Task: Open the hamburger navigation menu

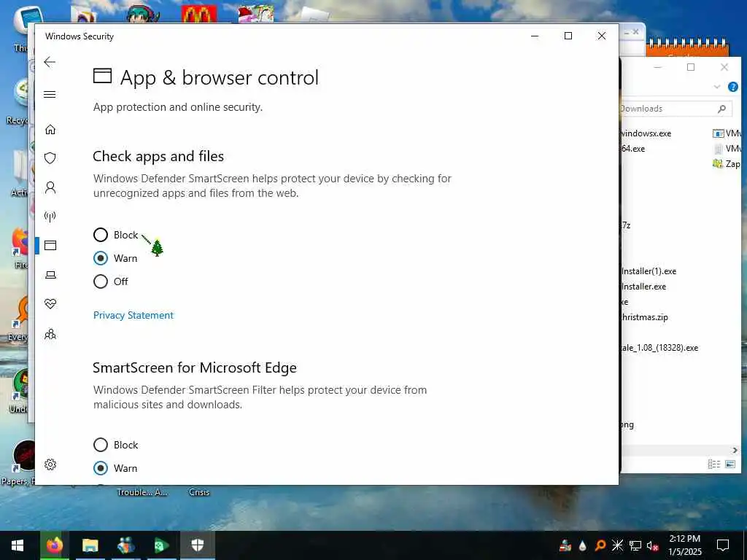Action: click(50, 94)
